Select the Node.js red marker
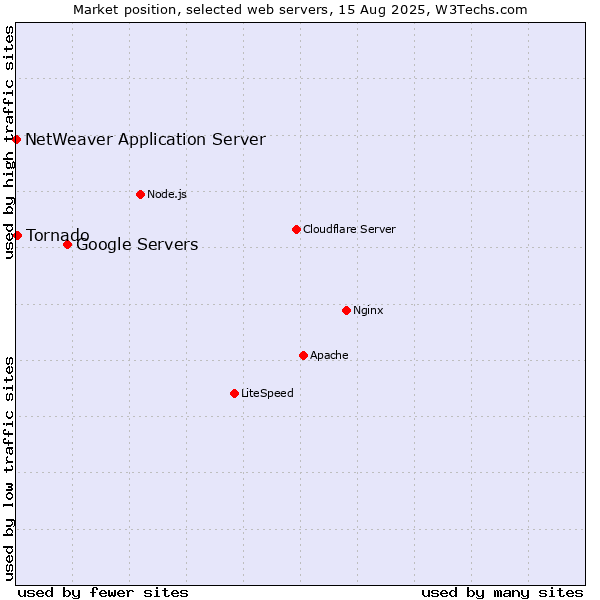The width and height of the screenshot is (600, 600). click(x=140, y=194)
